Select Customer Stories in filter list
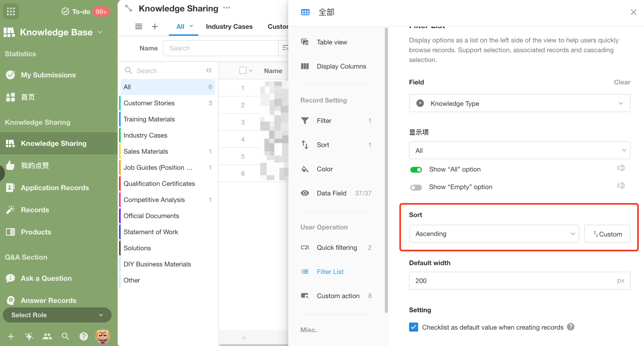 (149, 103)
